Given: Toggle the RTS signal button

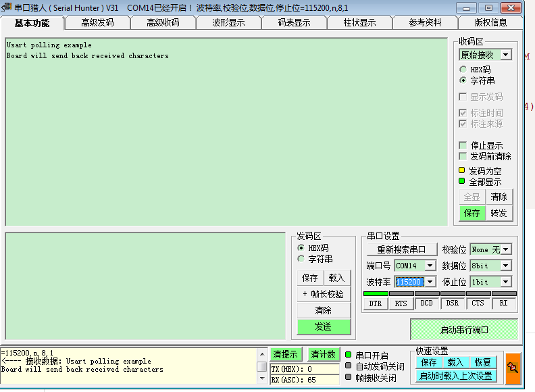Looking at the screenshot, I should coord(401,303).
